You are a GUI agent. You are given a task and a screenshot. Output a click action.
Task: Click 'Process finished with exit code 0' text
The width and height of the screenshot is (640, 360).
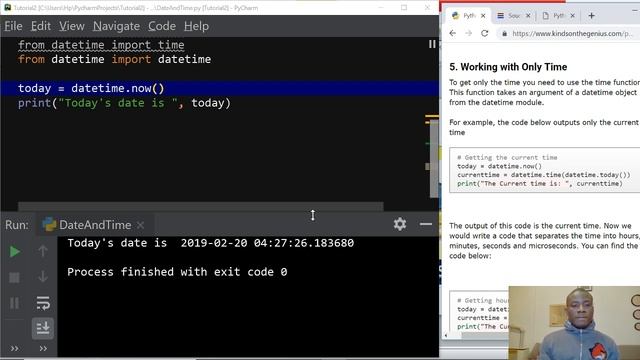tap(177, 272)
